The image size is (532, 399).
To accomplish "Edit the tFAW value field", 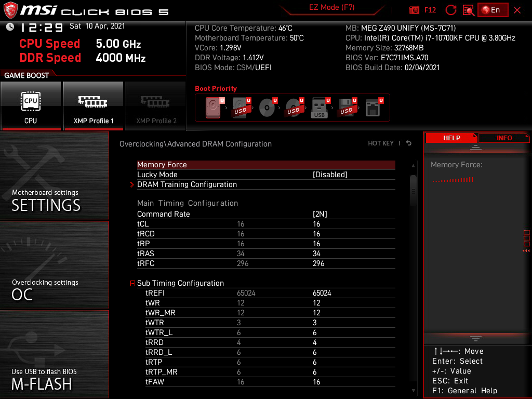I will click(316, 382).
